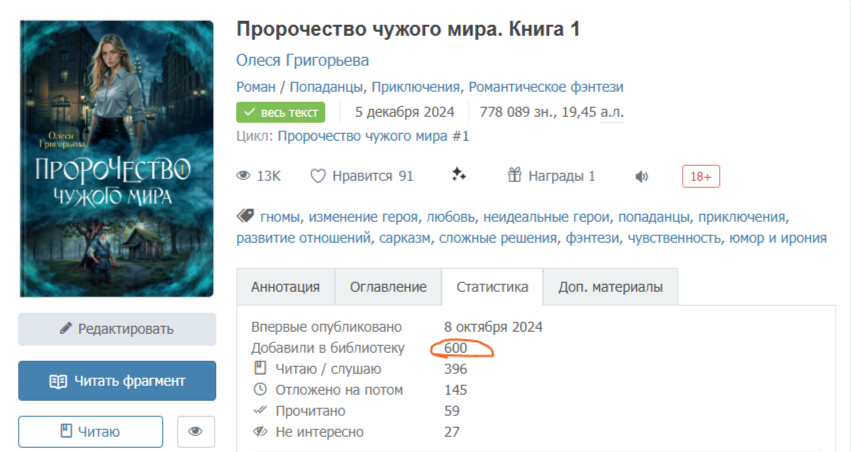Click the book title heading
Screen dimensions: 851x452
click(x=408, y=29)
